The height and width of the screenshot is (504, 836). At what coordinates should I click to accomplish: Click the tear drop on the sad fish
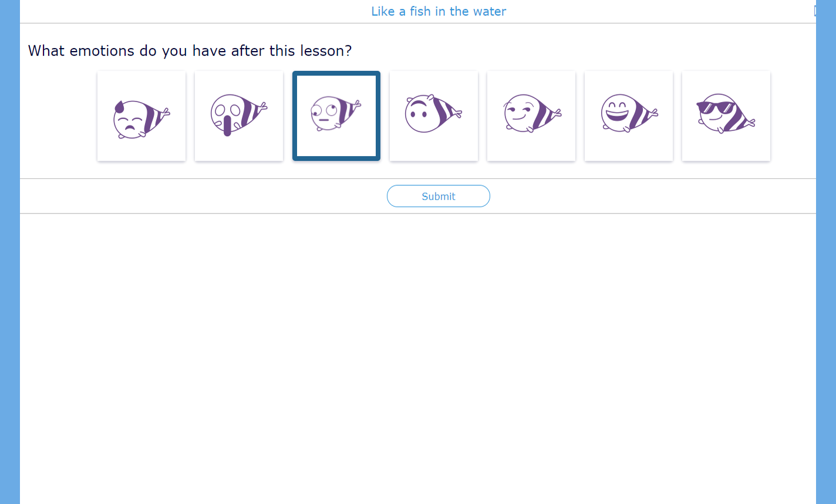pos(120,106)
